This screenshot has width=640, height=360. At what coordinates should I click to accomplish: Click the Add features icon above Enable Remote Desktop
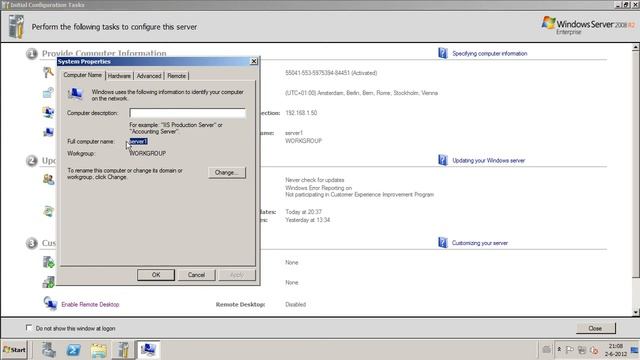(49, 282)
